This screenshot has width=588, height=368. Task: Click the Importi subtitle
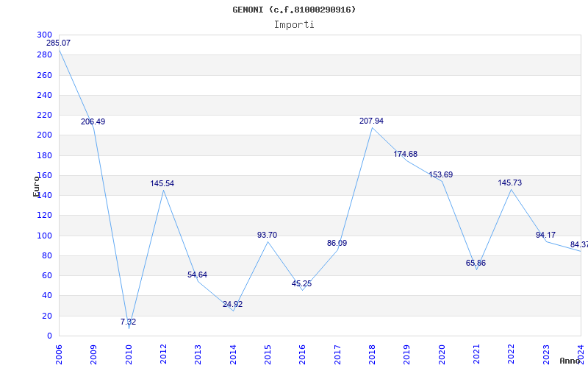tap(294, 25)
